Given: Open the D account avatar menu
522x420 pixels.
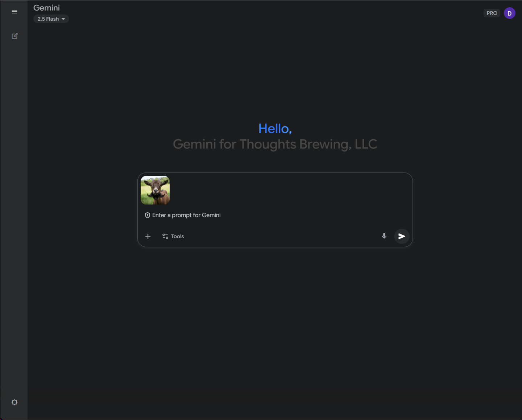Looking at the screenshot, I should 509,13.
